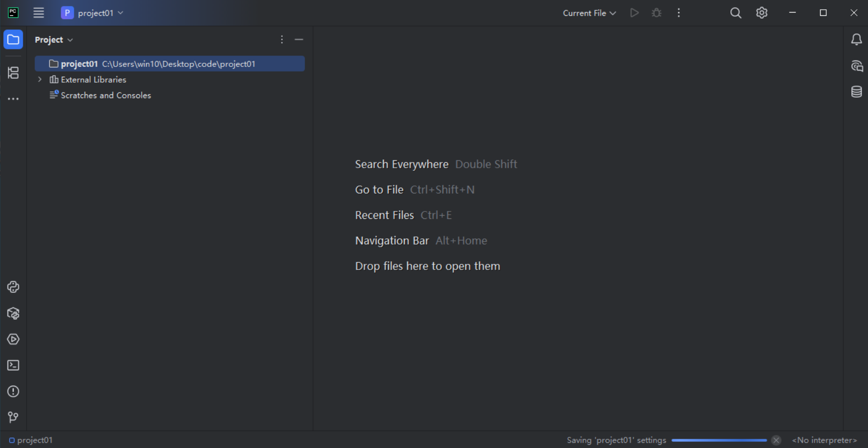Screen dimensions: 868x448
Task: Select Scratches and Consoles in the tree
Action: [106, 95]
